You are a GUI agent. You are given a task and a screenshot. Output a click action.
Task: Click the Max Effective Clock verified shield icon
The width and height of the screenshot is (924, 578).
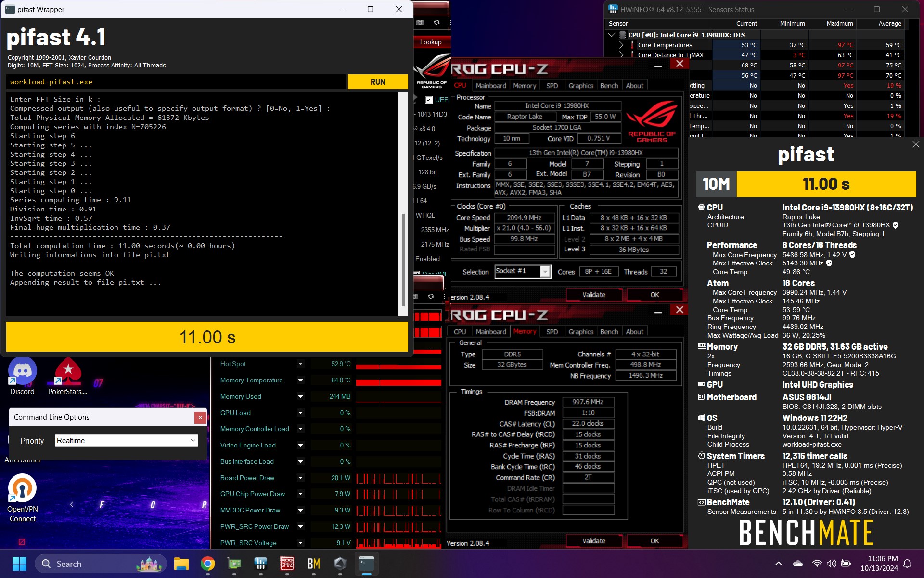tap(829, 263)
